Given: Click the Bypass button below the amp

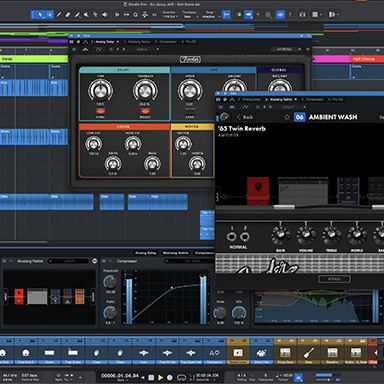Looking at the screenshot, I should (334, 279).
